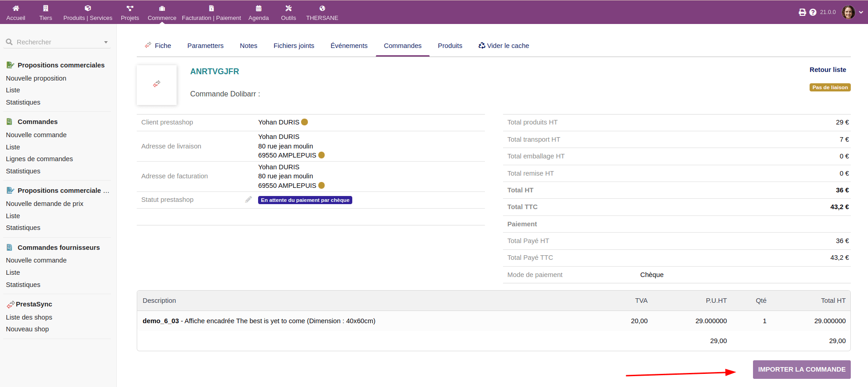Open the Accueil home icon
Viewport: 868px width, 387px height.
tap(15, 8)
